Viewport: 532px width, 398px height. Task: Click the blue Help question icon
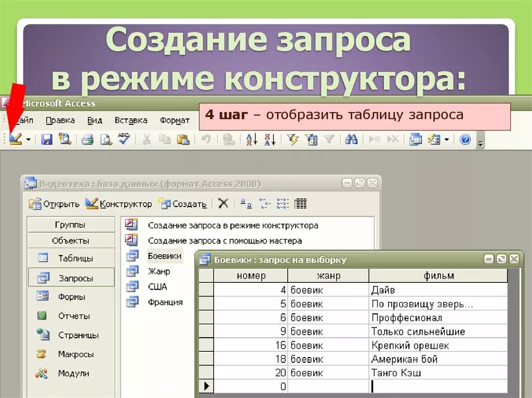tap(465, 140)
